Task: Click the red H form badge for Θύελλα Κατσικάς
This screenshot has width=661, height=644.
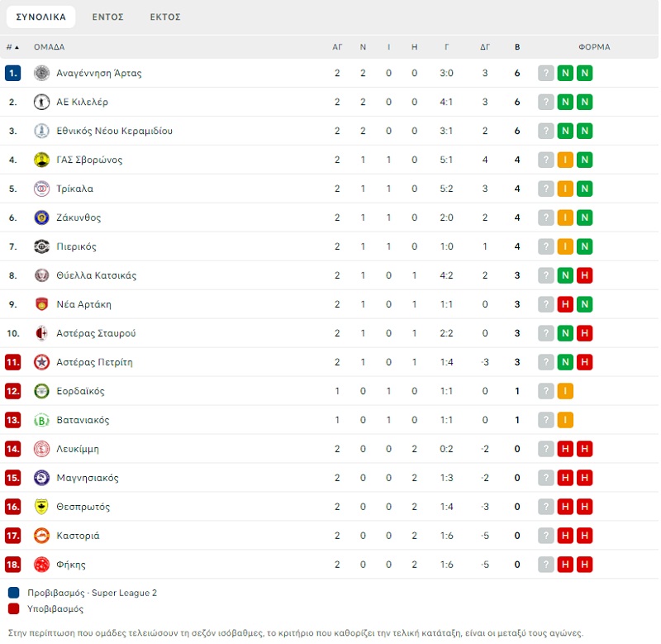Action: tap(585, 275)
